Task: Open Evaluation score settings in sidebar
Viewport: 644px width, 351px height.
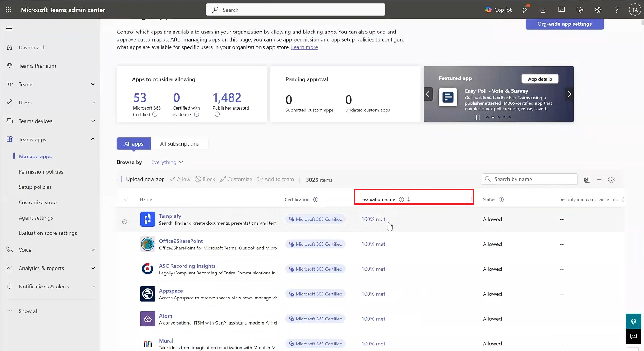Action: click(48, 233)
